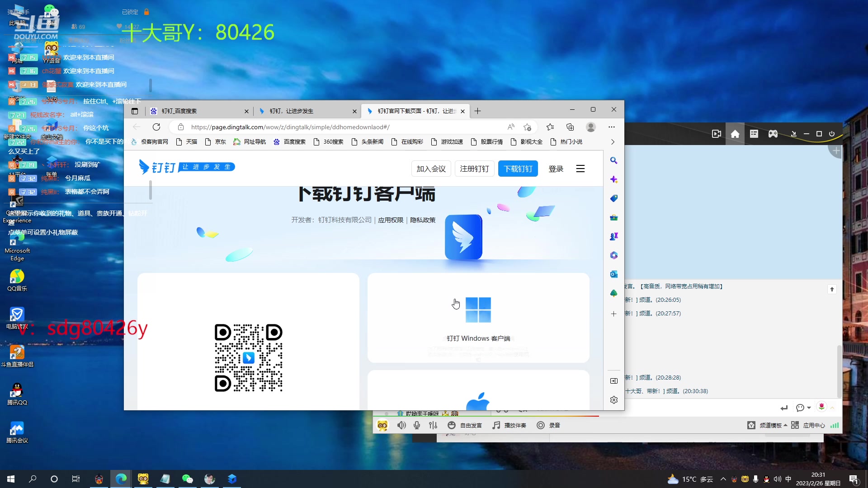The height and width of the screenshot is (488, 868).
Task: Open the Edge sidebar tree icon
Action: (613, 293)
